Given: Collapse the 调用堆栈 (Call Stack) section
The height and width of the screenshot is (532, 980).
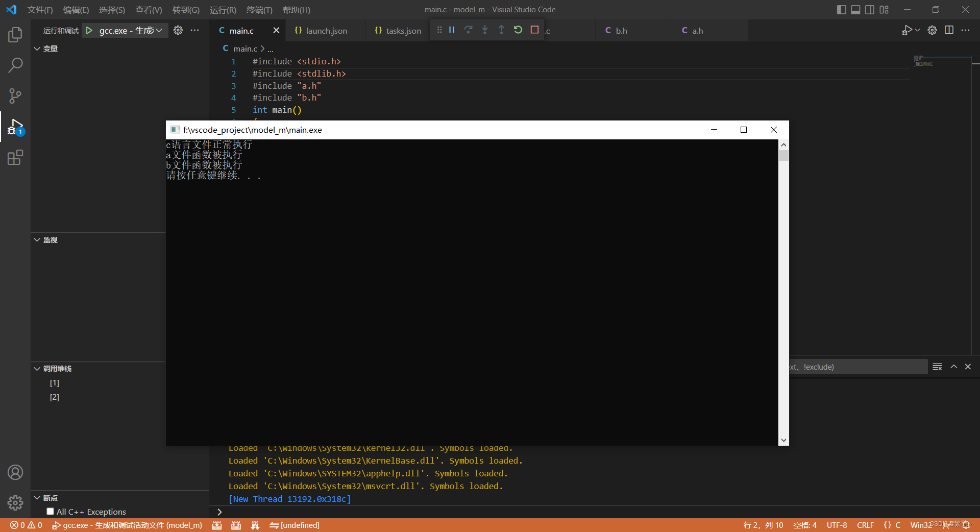Looking at the screenshot, I should tap(37, 369).
